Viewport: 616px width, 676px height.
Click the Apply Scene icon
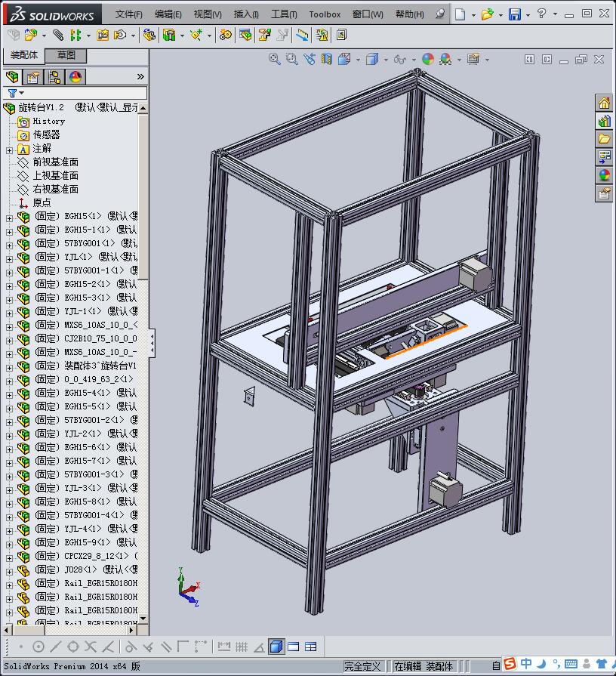coord(445,59)
